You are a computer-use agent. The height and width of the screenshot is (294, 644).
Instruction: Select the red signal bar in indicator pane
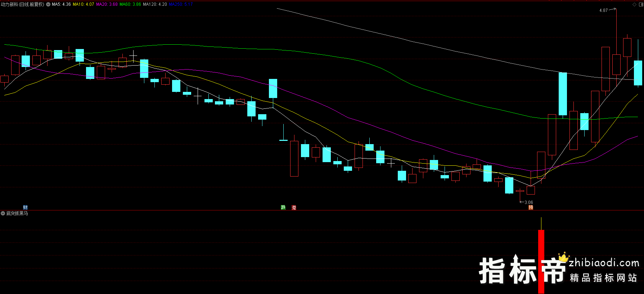[541, 262]
